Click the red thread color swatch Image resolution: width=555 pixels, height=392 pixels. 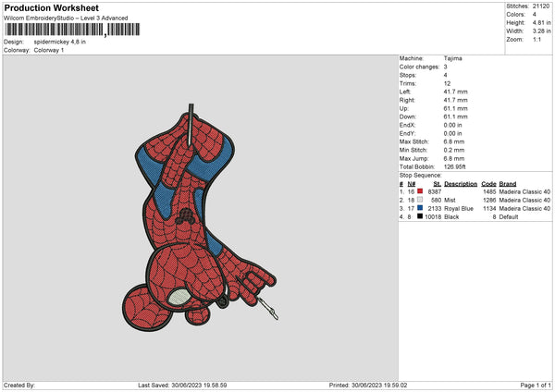click(x=420, y=191)
